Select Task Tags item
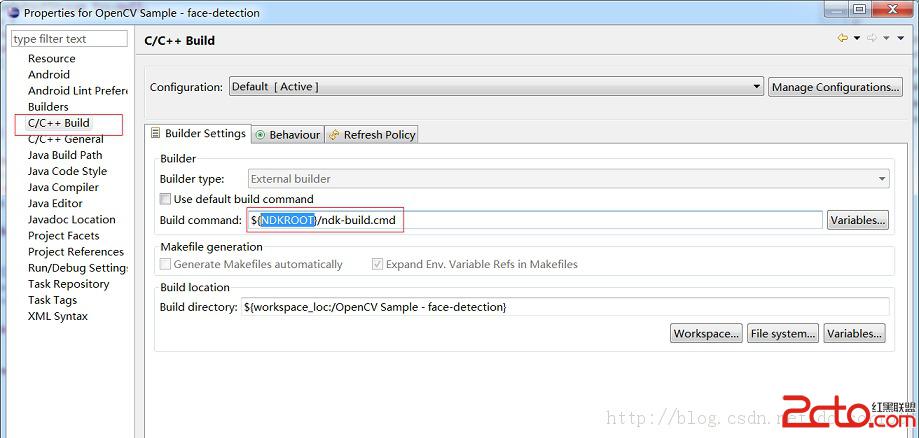The image size is (919, 438). [x=52, y=300]
